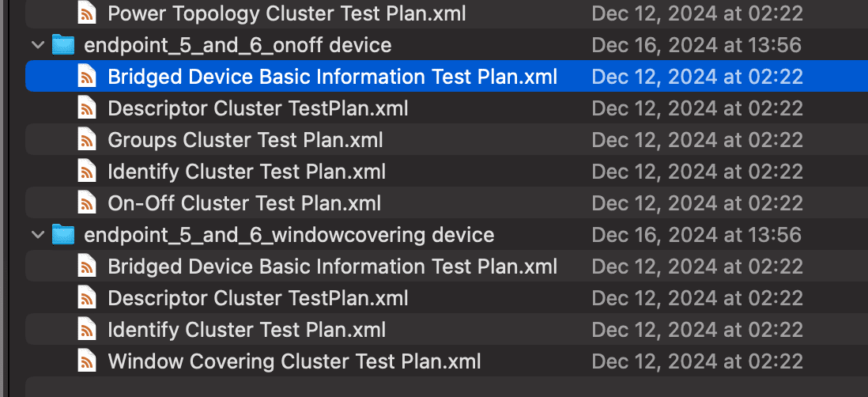
Task: Select Identify Cluster Test Plan.xml under onoff device
Action: point(247,172)
